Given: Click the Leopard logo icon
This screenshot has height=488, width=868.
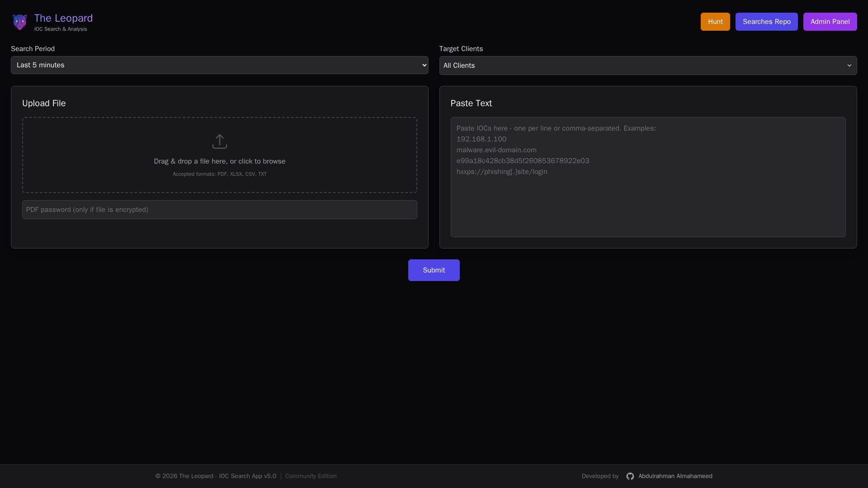Looking at the screenshot, I should (19, 22).
